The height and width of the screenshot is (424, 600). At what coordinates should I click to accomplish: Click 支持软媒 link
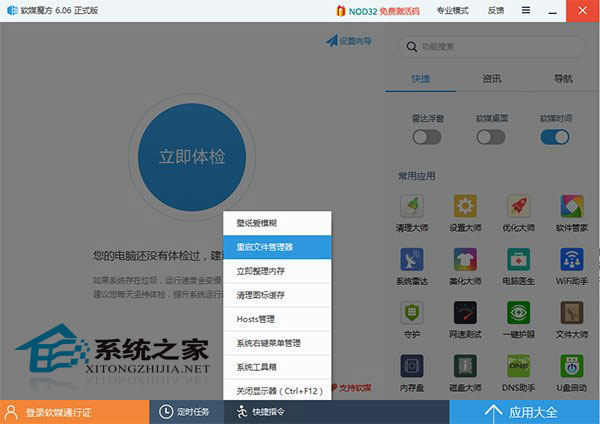point(355,388)
